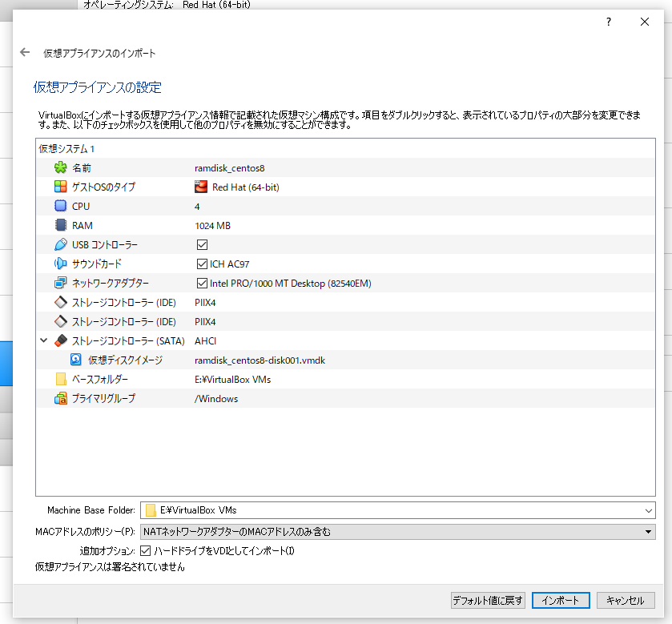Click the キャンセル button
672x624 pixels.
[x=626, y=601]
